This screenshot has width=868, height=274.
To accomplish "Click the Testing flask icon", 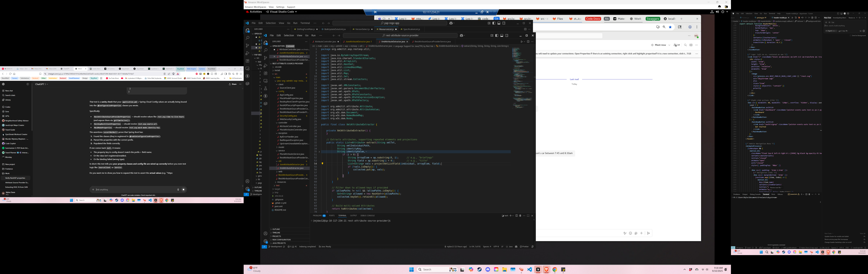I will [265, 88].
